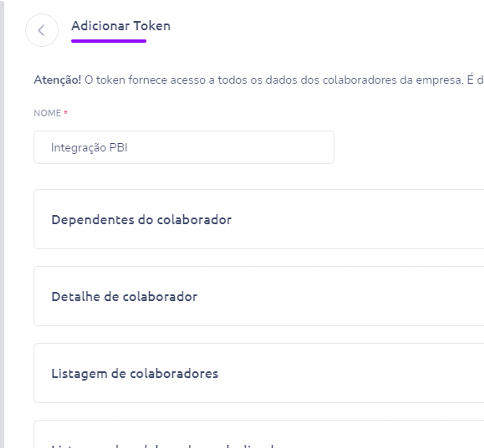Click the NOME field label

47,113
